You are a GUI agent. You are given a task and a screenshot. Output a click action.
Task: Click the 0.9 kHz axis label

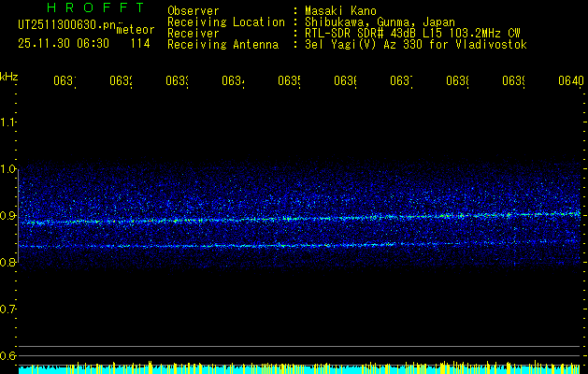click(x=7, y=216)
